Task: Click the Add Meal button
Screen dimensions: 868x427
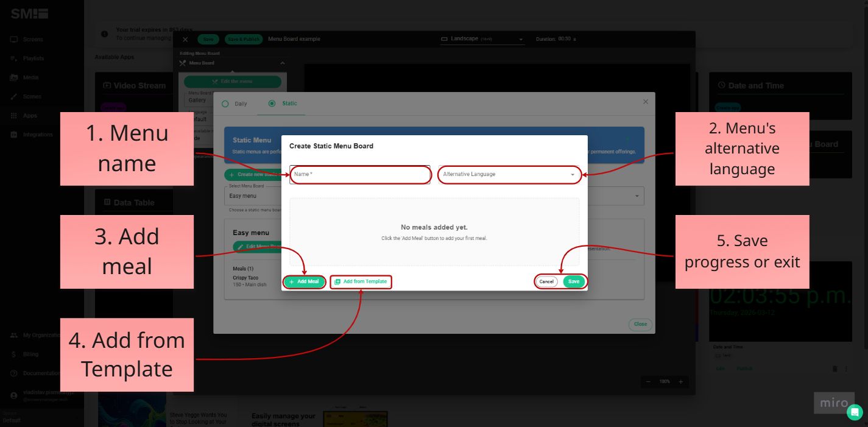Action: coord(304,281)
